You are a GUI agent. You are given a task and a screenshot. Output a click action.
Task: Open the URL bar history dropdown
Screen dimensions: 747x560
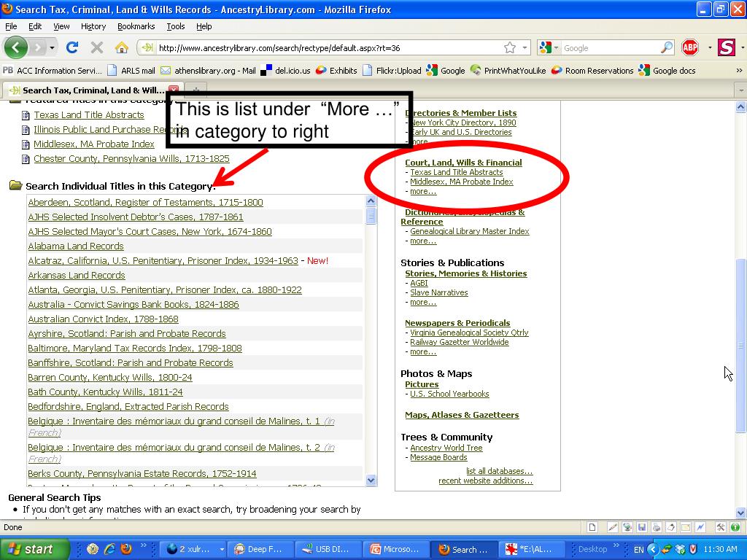click(x=525, y=47)
